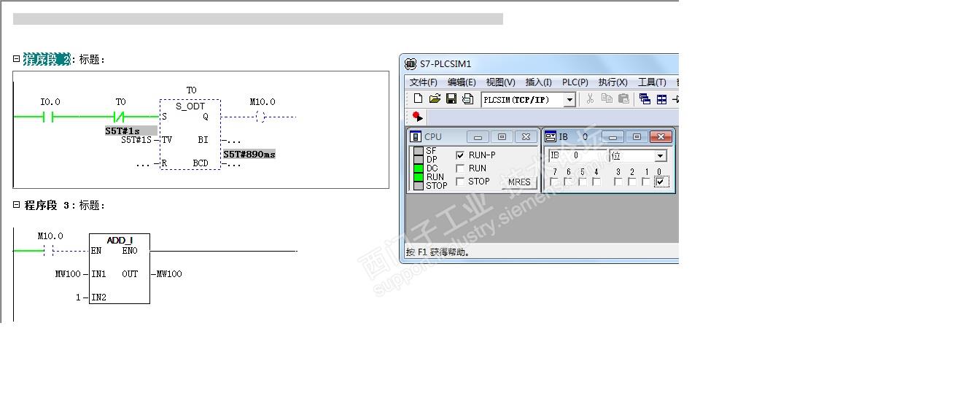Minimize the CPU sub-window
This screenshot has width=980, height=420.
pyautogui.click(x=478, y=136)
